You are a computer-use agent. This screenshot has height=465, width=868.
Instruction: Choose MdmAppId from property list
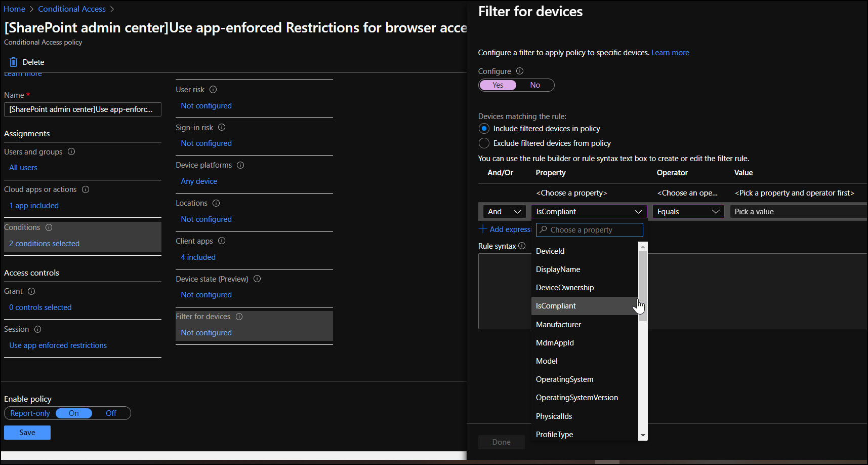point(585,343)
